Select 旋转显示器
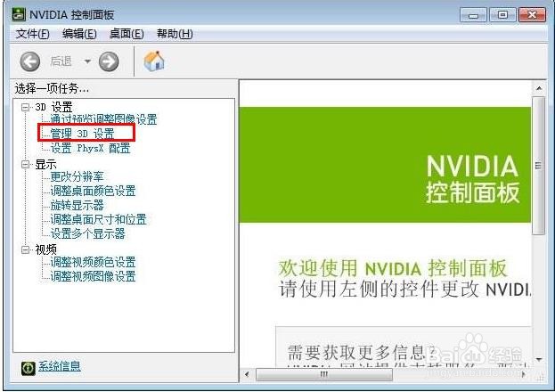Image resolution: width=555 pixels, height=392 pixels. click(x=77, y=205)
